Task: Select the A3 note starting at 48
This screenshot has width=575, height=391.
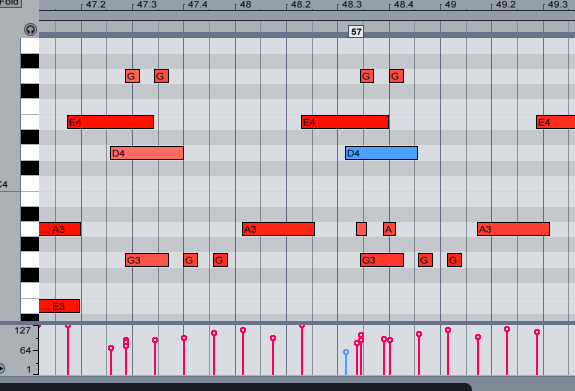Action: (278, 229)
